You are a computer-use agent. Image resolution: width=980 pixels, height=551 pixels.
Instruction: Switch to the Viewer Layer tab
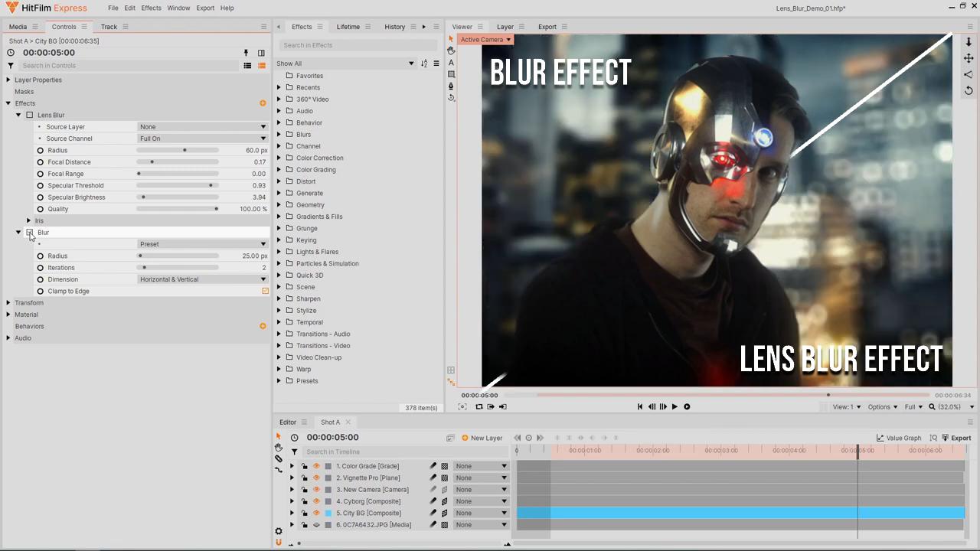[505, 27]
